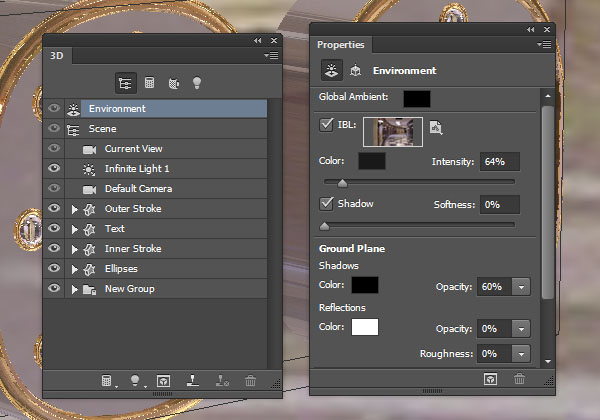Viewport: 600px width, 420px height.
Task: Expand Text tree item arrow
Action: [x=75, y=229]
